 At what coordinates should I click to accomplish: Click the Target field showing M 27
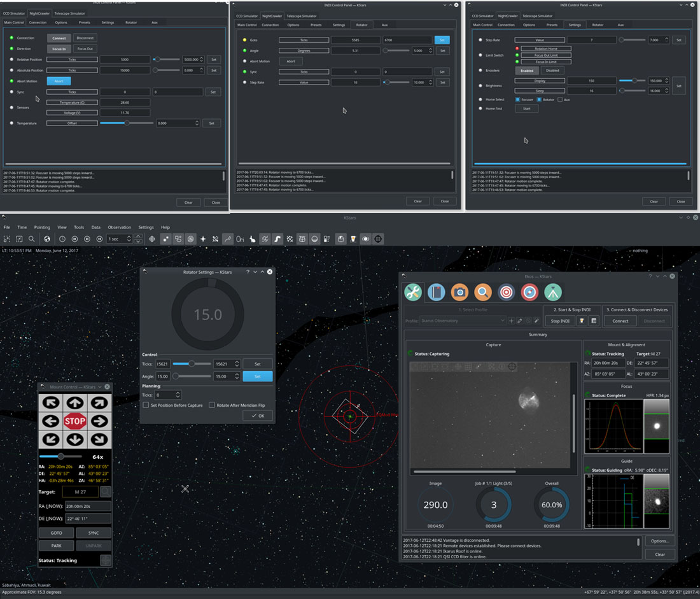click(81, 491)
